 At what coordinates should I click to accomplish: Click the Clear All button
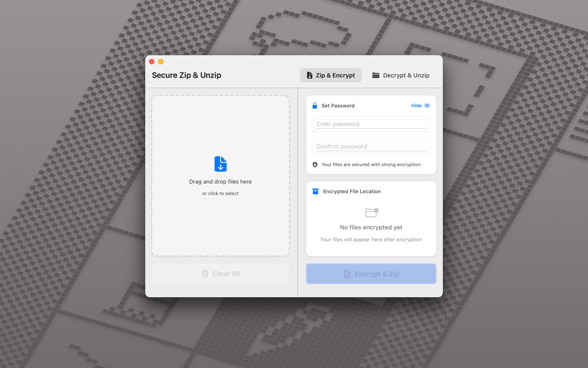[220, 274]
